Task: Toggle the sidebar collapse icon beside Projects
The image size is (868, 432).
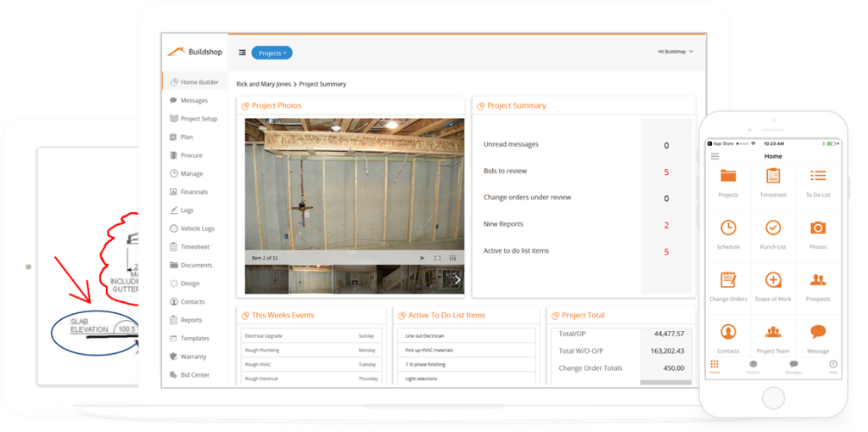Action: 242,53
